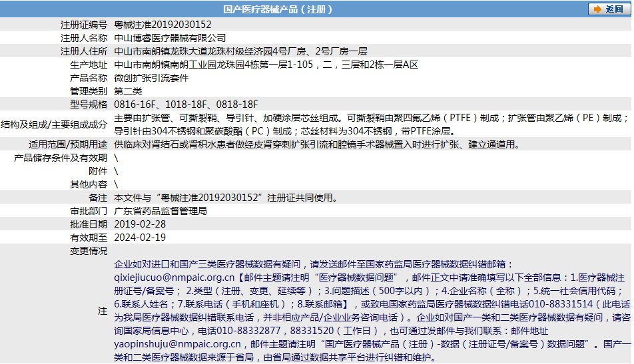Click the 注 label beside the notice
The image size is (634, 364).
coord(103,311)
